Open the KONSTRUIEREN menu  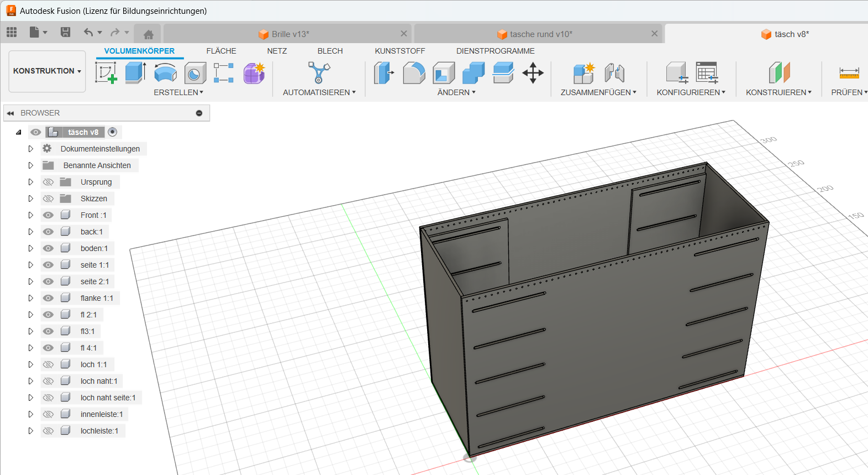click(778, 92)
